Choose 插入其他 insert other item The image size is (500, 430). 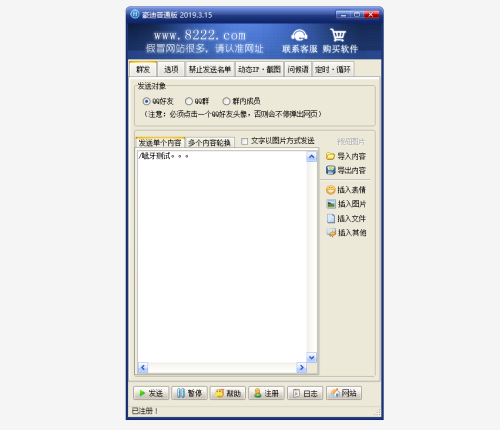click(x=346, y=233)
